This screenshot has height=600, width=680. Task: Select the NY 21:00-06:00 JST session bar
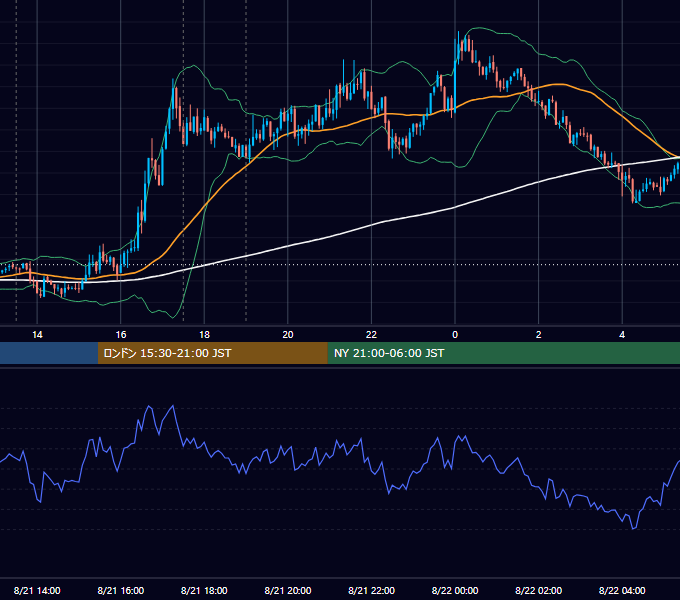pos(503,353)
